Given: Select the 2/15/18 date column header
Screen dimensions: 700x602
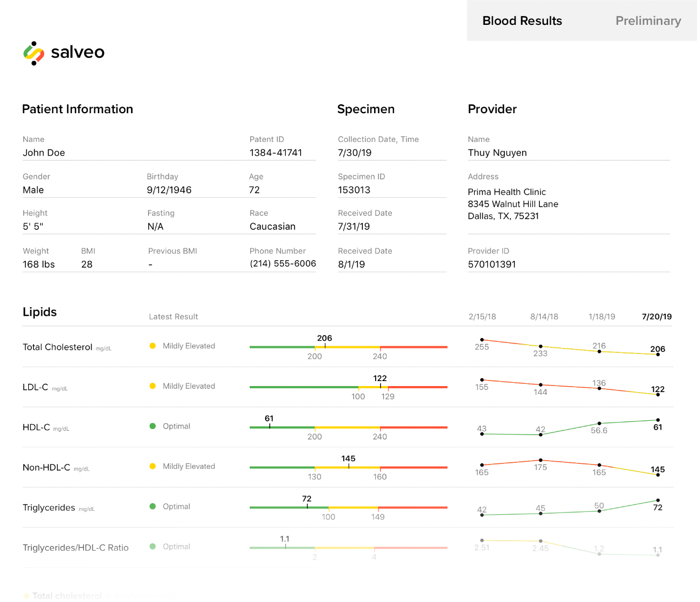Looking at the screenshot, I should 482,317.
